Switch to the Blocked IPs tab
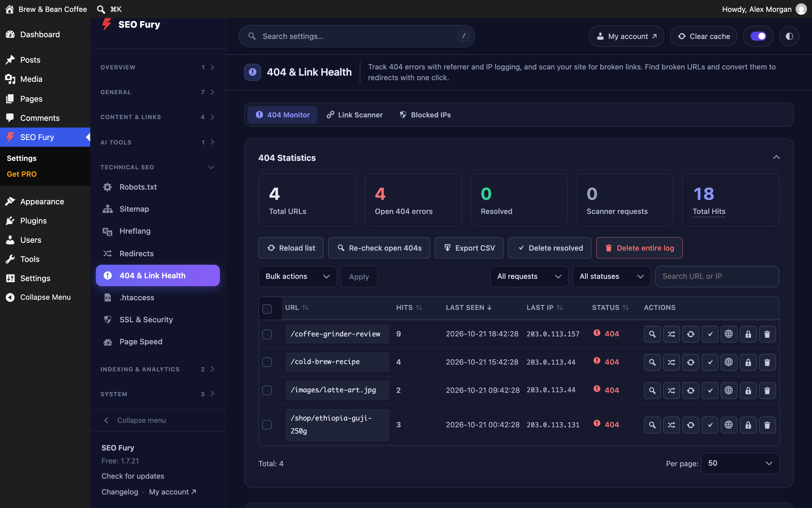 click(x=425, y=115)
